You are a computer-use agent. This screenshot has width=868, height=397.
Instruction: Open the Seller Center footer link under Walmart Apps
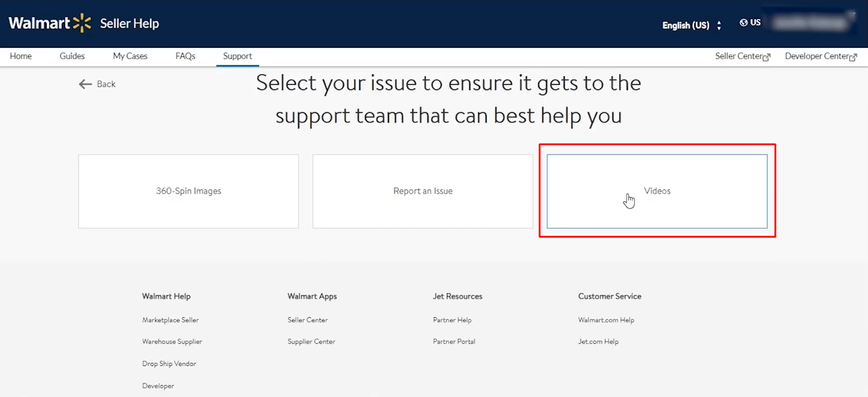click(308, 320)
